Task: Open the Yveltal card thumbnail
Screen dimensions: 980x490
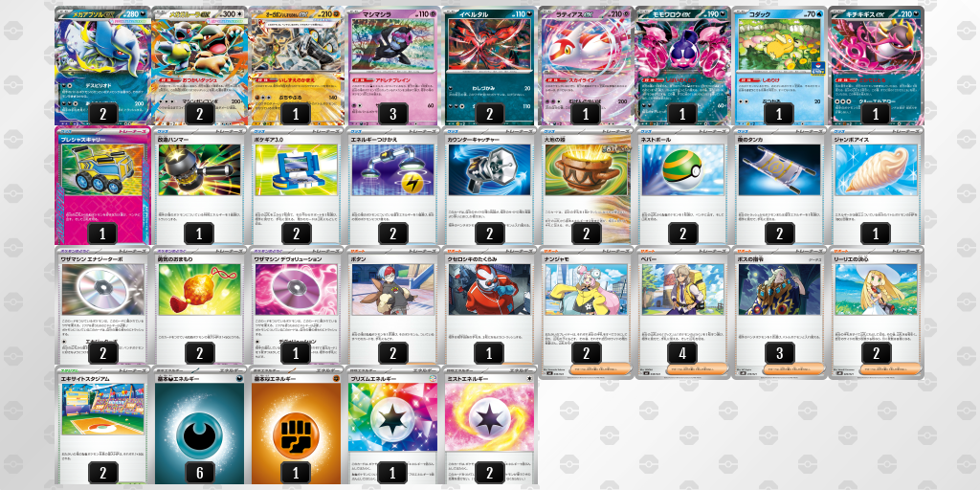Action: (489, 66)
